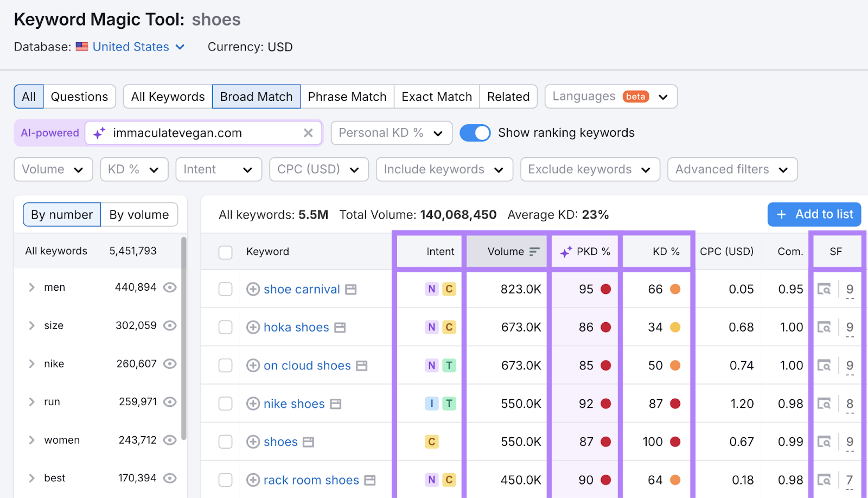868x498 pixels.
Task: Open the Exclude keywords dropdown
Action: [590, 169]
